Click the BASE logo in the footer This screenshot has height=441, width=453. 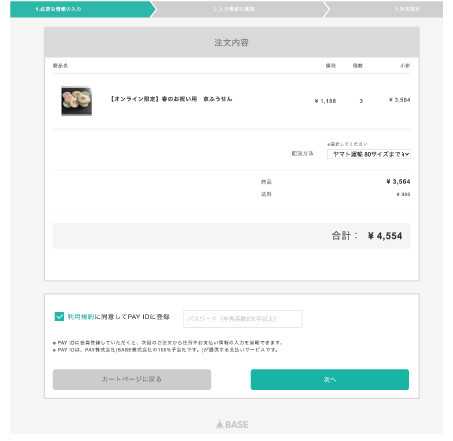(x=232, y=424)
